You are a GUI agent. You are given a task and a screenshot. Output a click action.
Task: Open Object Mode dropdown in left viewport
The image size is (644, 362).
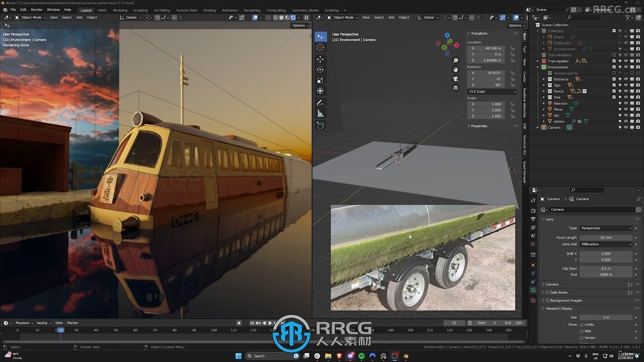30,18
